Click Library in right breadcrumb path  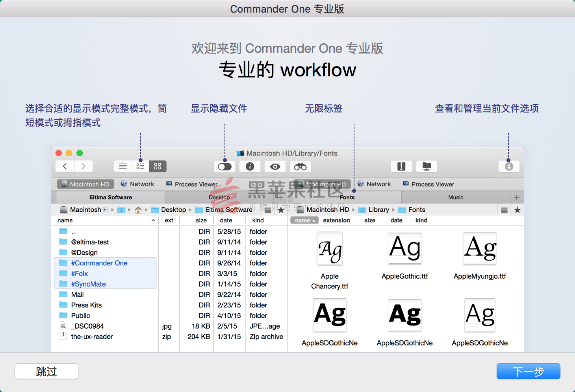tap(374, 210)
